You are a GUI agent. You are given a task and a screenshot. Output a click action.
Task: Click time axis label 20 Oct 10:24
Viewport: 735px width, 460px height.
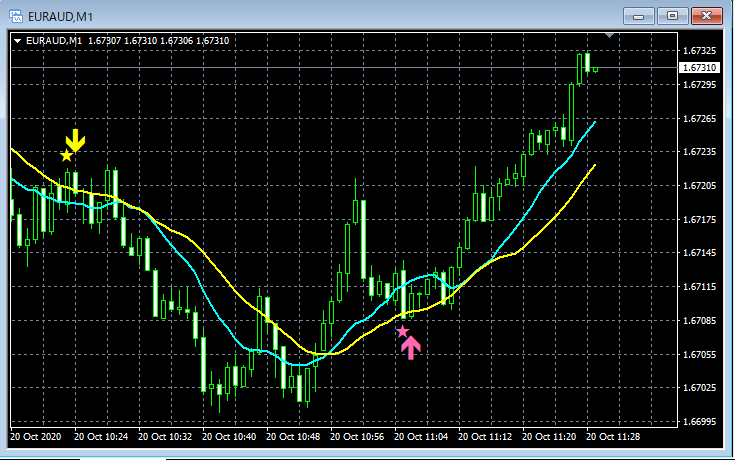coord(101,437)
